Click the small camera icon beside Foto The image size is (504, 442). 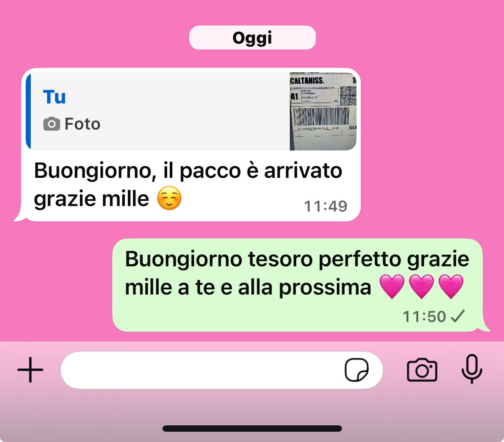pos(51,124)
